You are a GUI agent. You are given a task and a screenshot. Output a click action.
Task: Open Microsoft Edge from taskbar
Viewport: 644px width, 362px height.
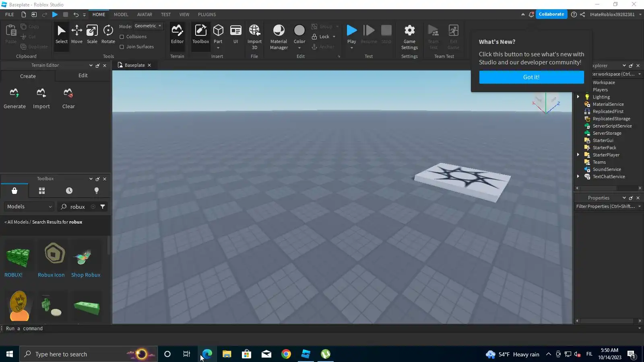[207, 354]
